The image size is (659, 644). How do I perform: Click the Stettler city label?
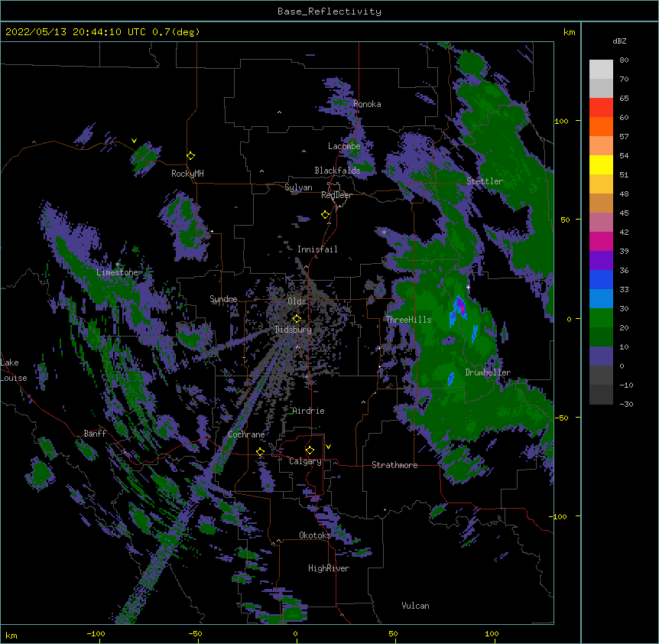(x=485, y=181)
